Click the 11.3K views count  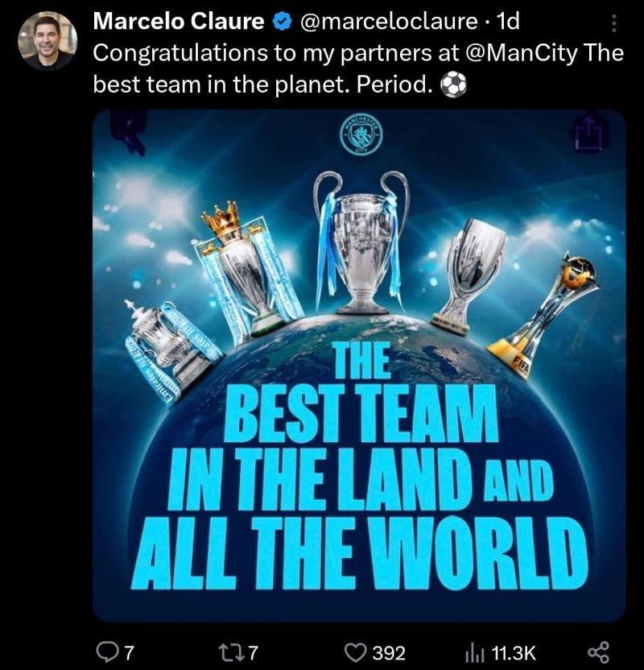tap(513, 653)
